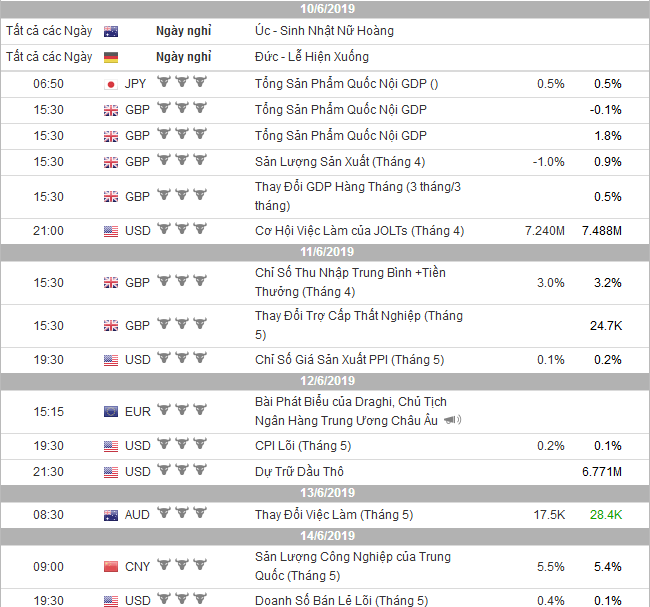The width and height of the screenshot is (650, 607).
Task: Click the Japan flag icon beside JPY
Action: (110, 84)
